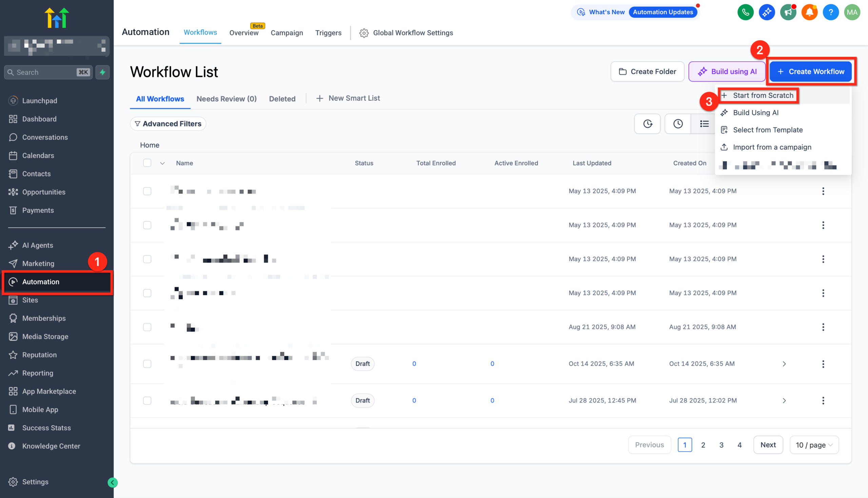Click inside the Search field
868x498 pixels.
coord(41,72)
